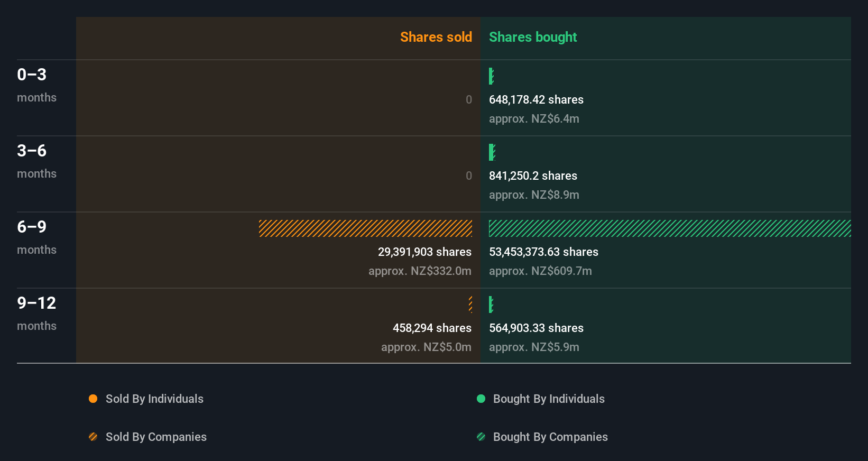Click the Bought By Individuals legend label
Viewport: 868px width, 461px height.
click(549, 399)
